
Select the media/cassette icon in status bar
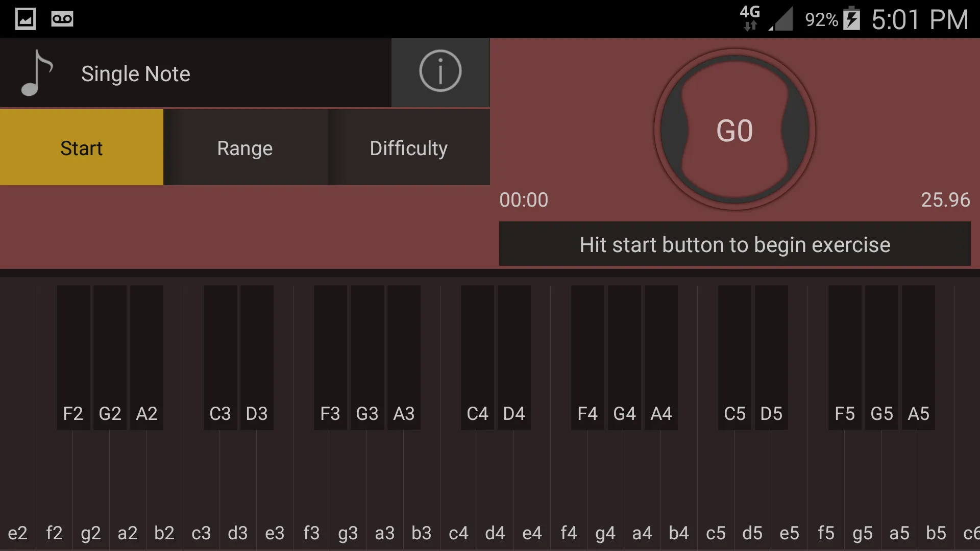click(62, 19)
